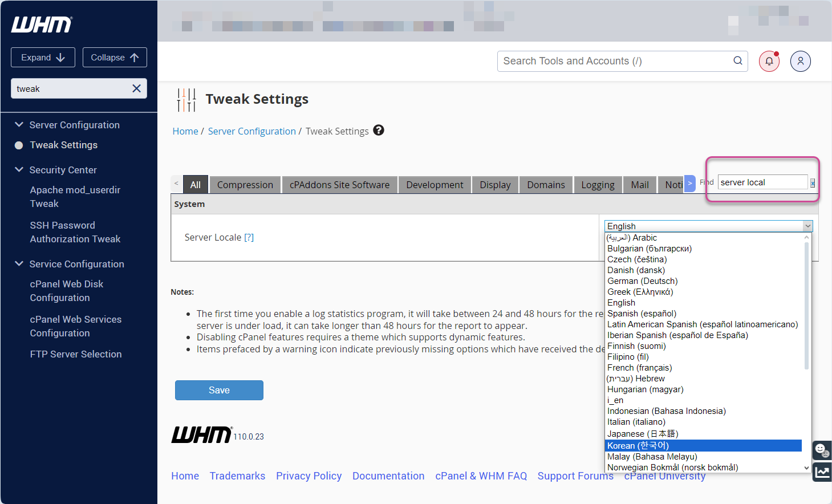Click the Save button
The image size is (832, 504).
[219, 390]
